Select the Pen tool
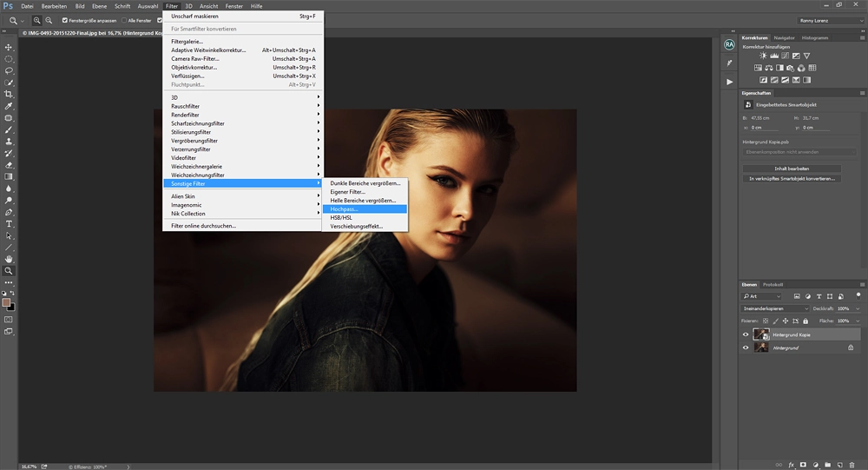Screen dimensions: 868x470 [9, 212]
